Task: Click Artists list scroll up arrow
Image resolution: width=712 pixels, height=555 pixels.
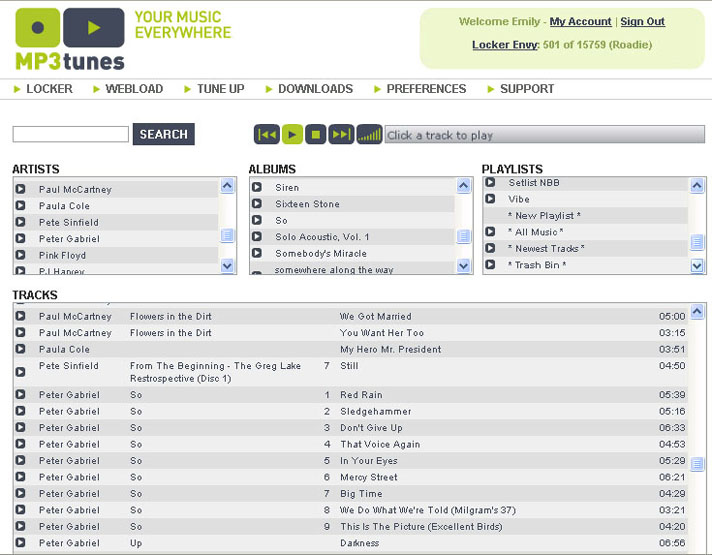Action: coord(227,185)
